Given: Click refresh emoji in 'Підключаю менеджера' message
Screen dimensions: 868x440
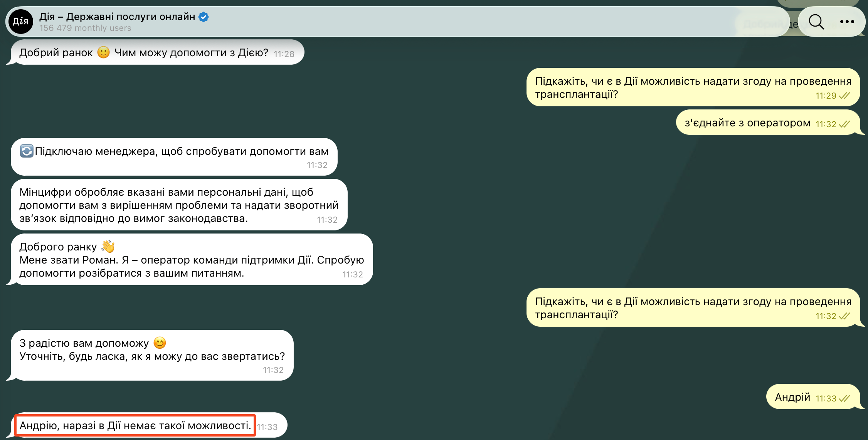Looking at the screenshot, I should tap(27, 151).
